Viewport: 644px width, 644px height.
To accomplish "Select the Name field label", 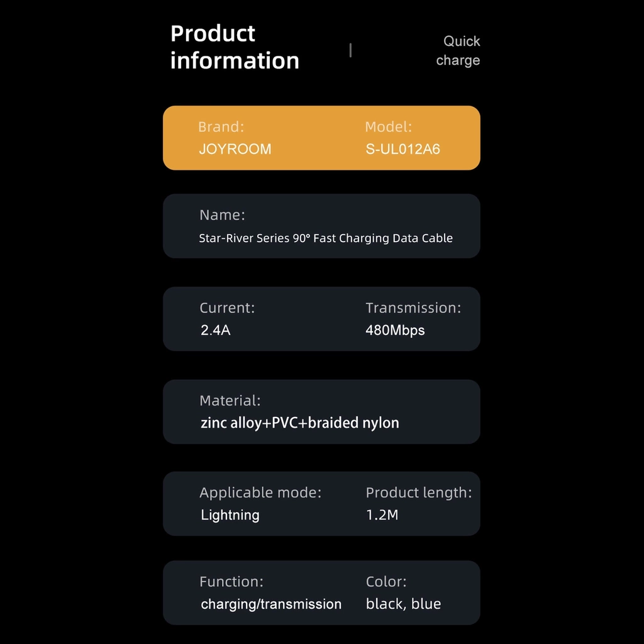I will click(x=222, y=215).
